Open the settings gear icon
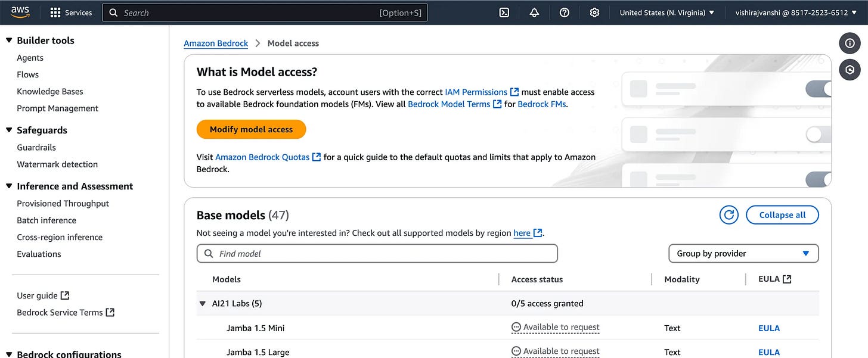Viewport: 868px width, 358px height. pos(594,13)
